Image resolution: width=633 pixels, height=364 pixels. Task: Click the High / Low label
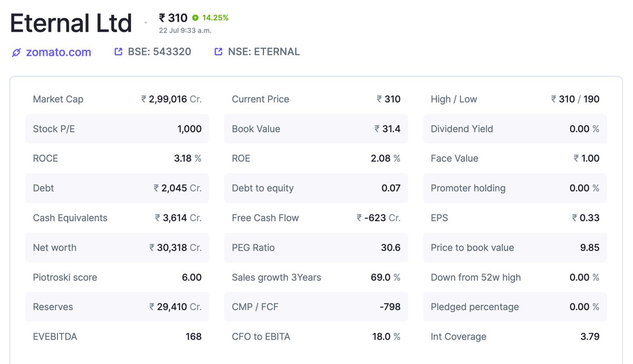(x=454, y=99)
